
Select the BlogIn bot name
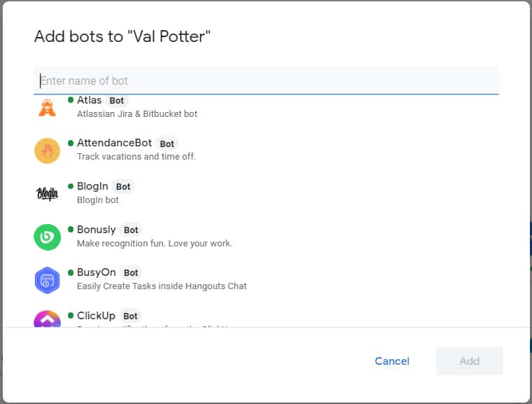(92, 186)
